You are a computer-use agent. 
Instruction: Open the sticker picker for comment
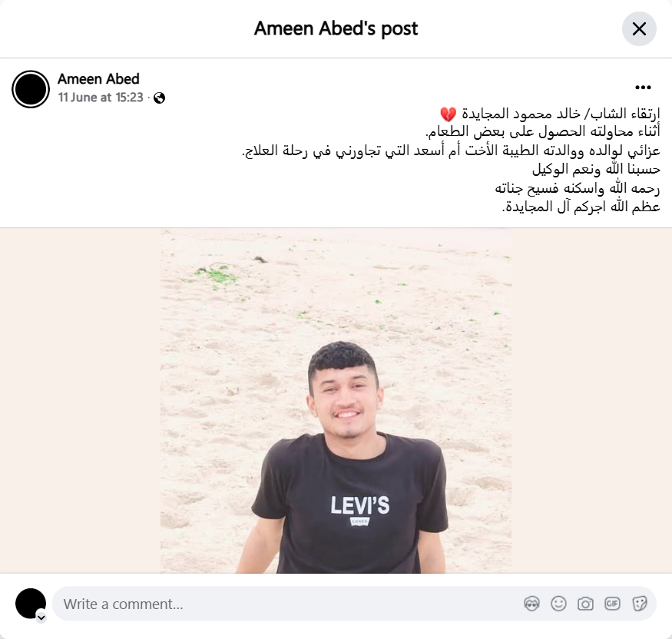click(639, 604)
